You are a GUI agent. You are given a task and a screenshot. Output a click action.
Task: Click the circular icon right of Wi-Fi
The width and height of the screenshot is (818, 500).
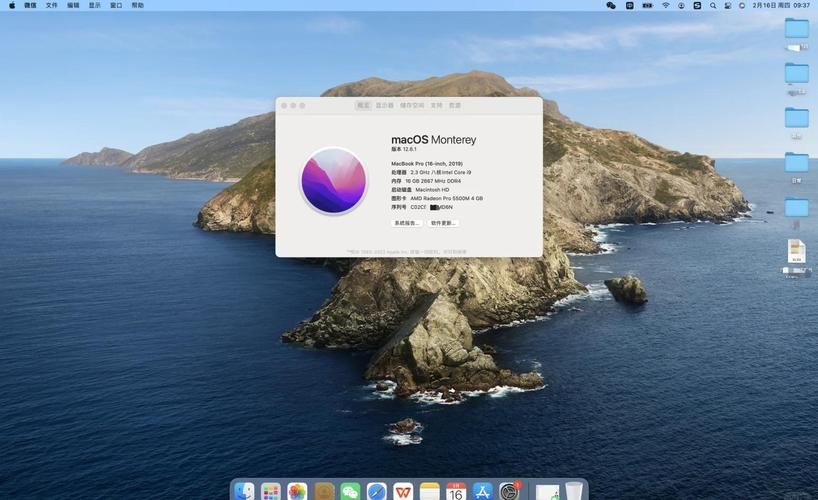(681, 5)
